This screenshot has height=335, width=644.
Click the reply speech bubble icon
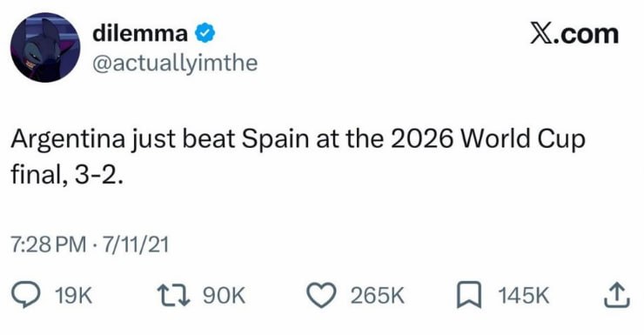pos(25,295)
